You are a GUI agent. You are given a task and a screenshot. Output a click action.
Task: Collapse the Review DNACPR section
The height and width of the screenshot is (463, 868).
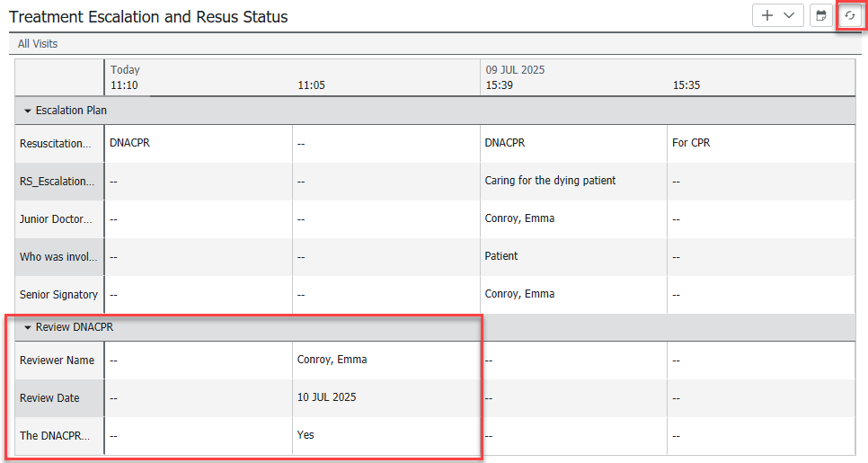point(28,327)
